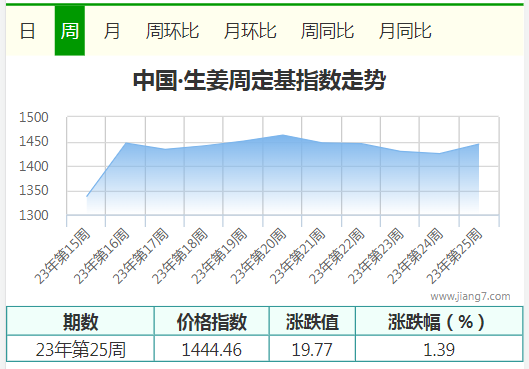Click the 23年第22周 axis label
529x369 pixels.
tap(337, 256)
